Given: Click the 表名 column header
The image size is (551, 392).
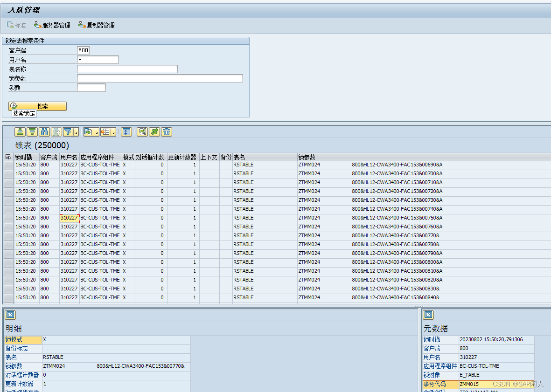Looking at the screenshot, I should 265,157.
